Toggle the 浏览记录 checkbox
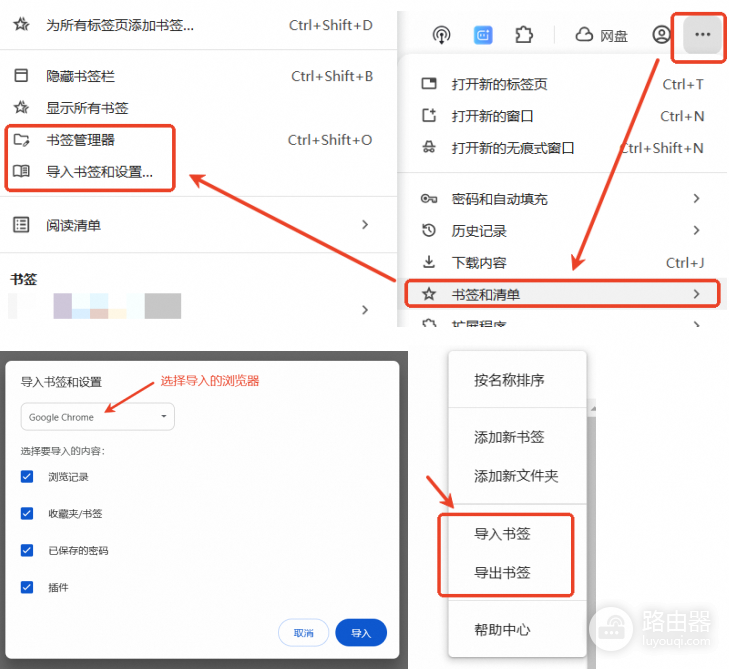 (27, 477)
